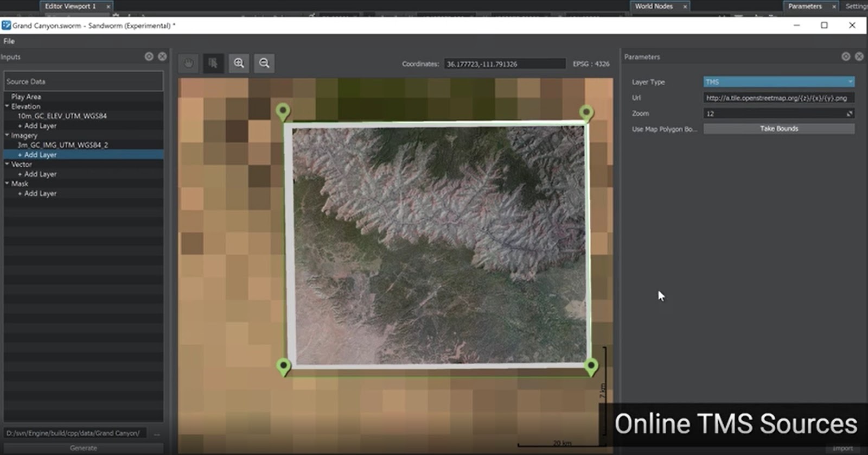Select the bottom-right green bounds pin
The image size is (868, 455).
pos(591,367)
